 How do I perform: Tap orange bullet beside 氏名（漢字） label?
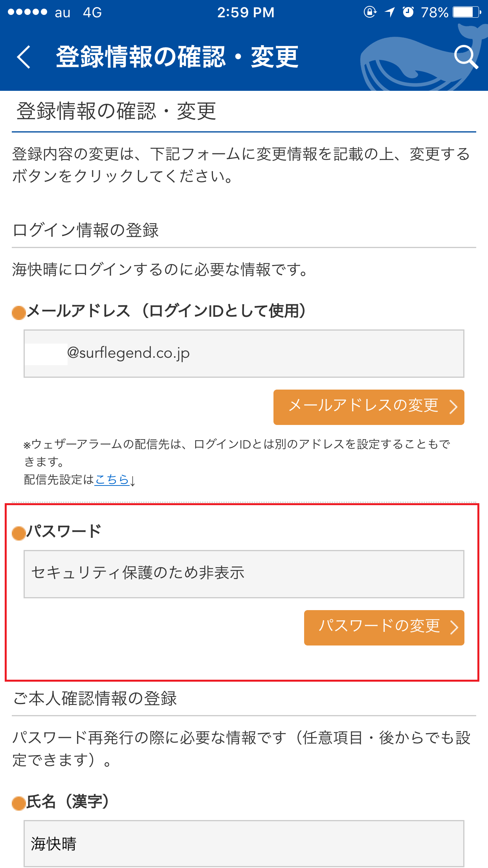(18, 804)
